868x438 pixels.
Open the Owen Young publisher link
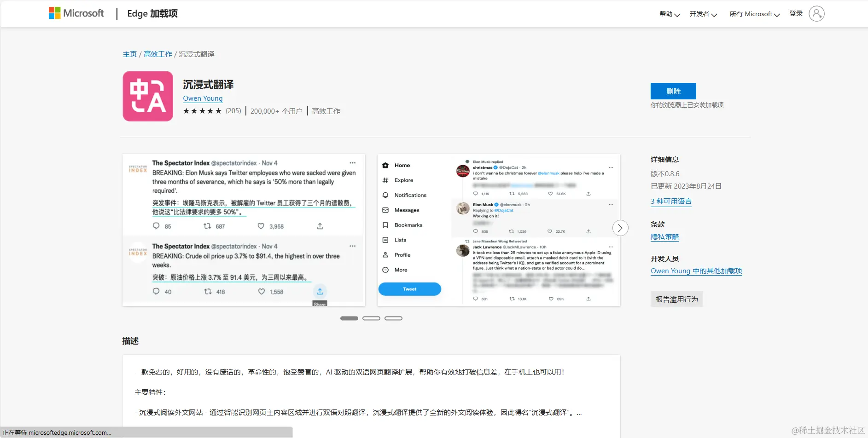[x=203, y=98]
